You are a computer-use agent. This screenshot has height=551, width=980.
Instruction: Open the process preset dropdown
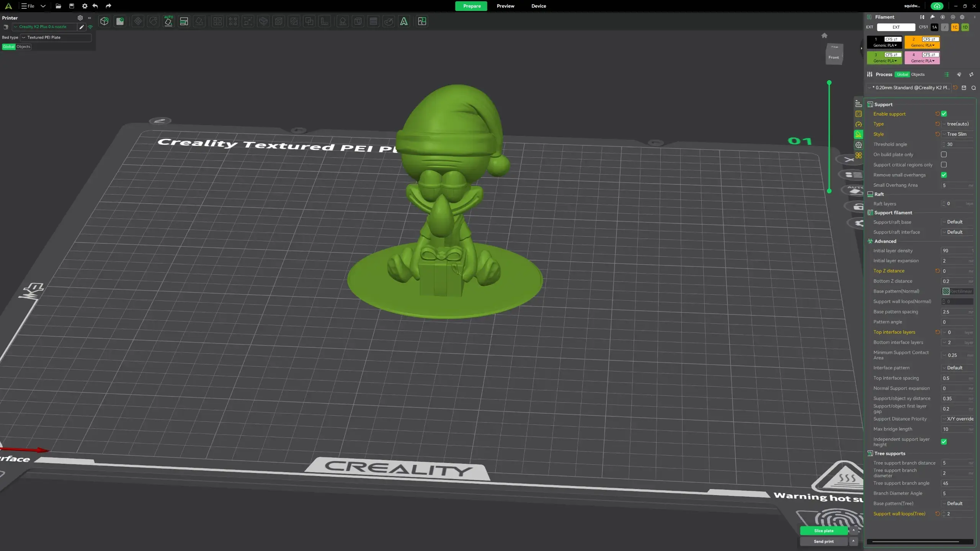[x=909, y=88]
